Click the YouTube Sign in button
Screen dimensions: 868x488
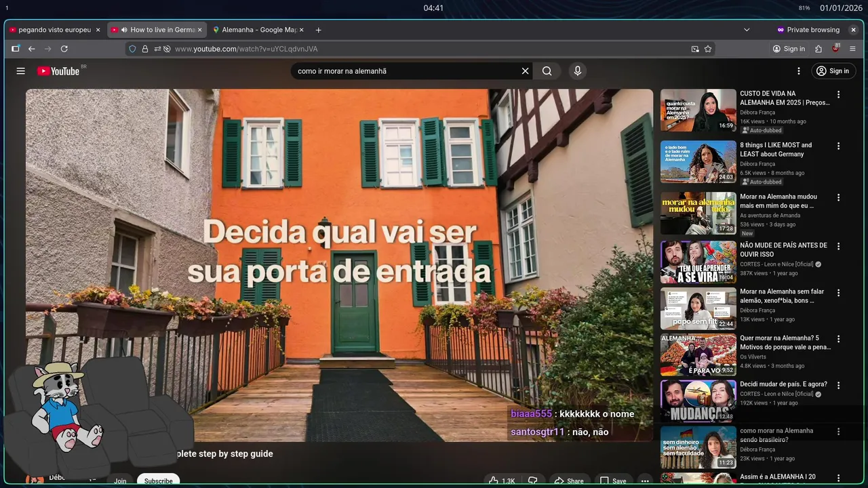833,71
